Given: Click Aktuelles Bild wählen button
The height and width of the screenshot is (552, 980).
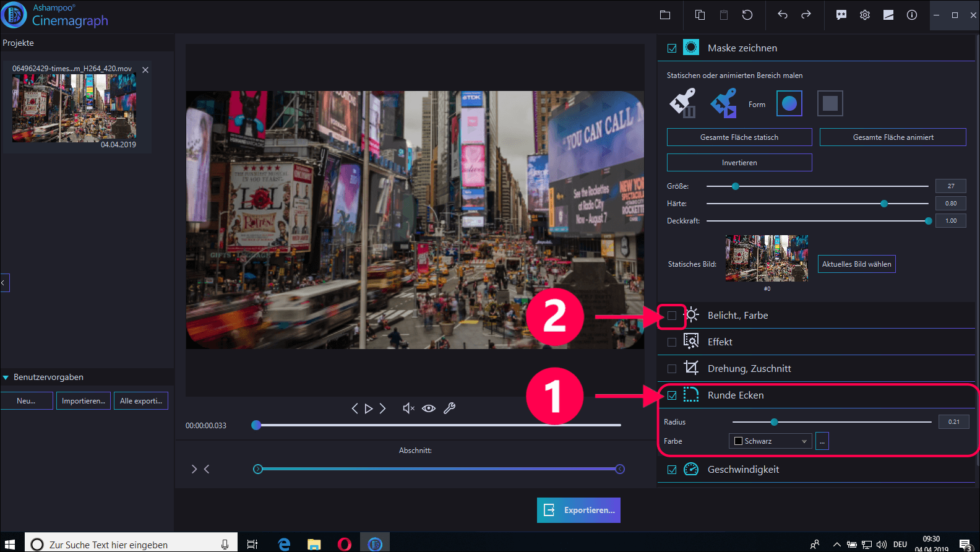Looking at the screenshot, I should click(x=857, y=264).
